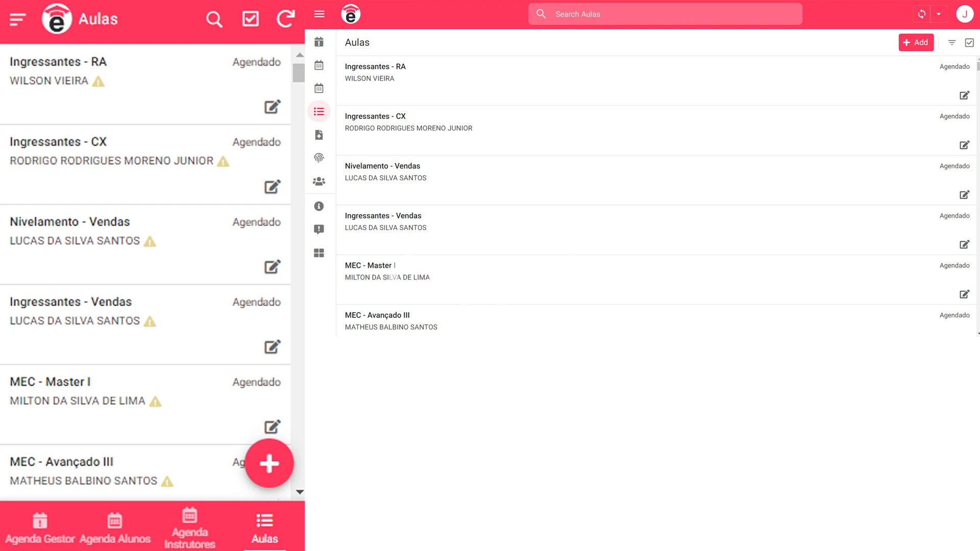Toggle the multi-select checkbox next to filter

click(969, 43)
